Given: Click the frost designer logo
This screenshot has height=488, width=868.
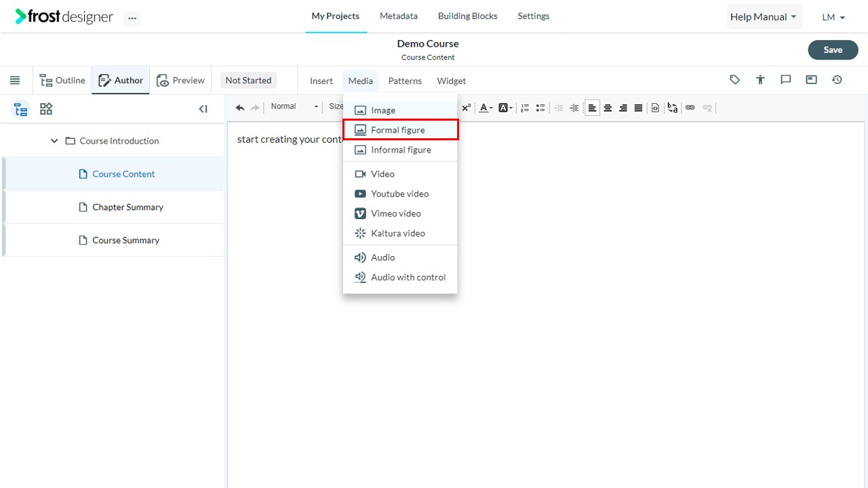Looking at the screenshot, I should (64, 17).
